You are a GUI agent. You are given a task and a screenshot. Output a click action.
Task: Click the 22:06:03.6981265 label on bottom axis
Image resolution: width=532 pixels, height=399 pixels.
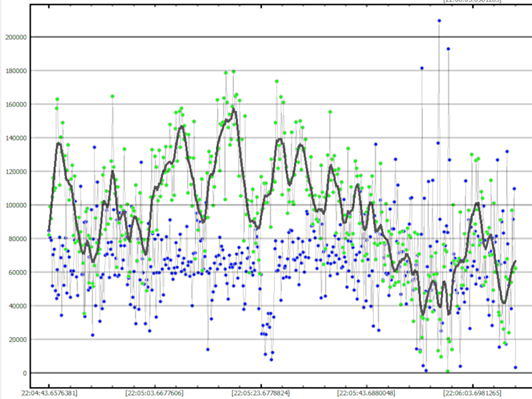(472, 392)
